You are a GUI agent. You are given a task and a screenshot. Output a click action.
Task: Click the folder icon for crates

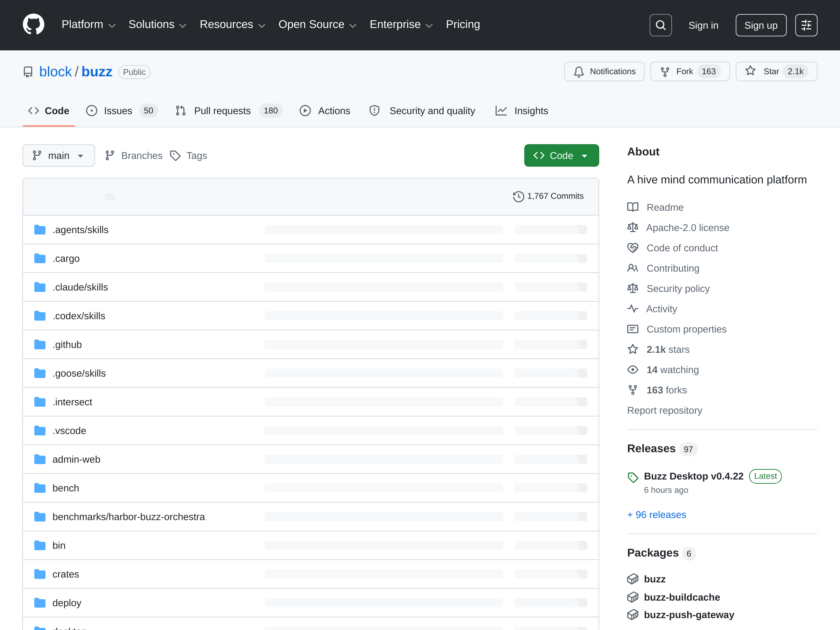(x=40, y=574)
